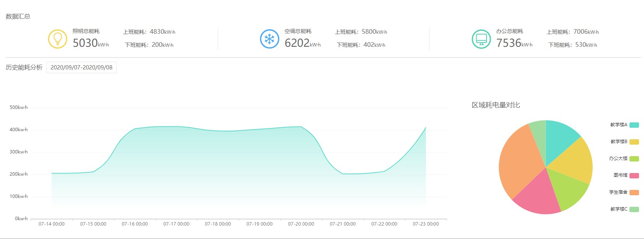The image size is (644, 239).
Task: Click the 6202 kW·h air-conditioning total value
Action: [x=302, y=43]
